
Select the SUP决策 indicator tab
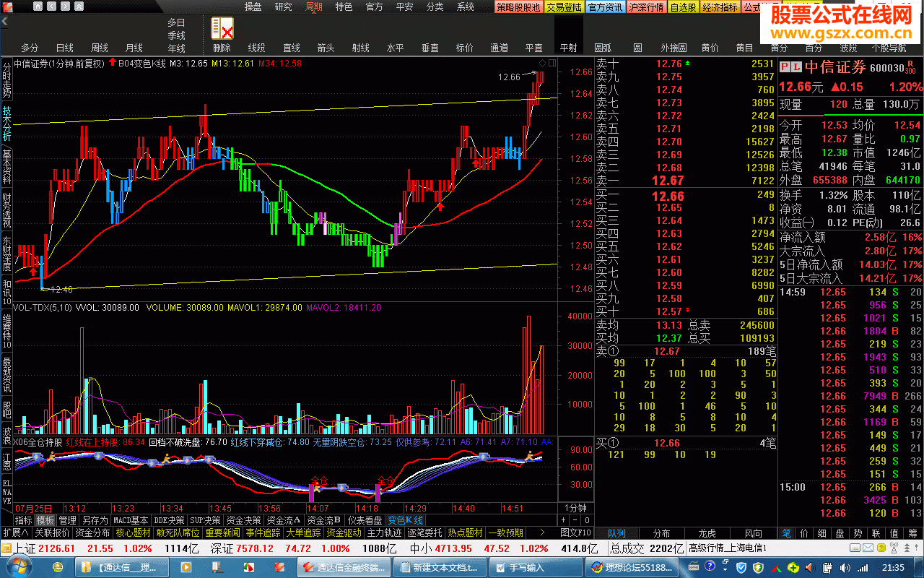(x=206, y=520)
